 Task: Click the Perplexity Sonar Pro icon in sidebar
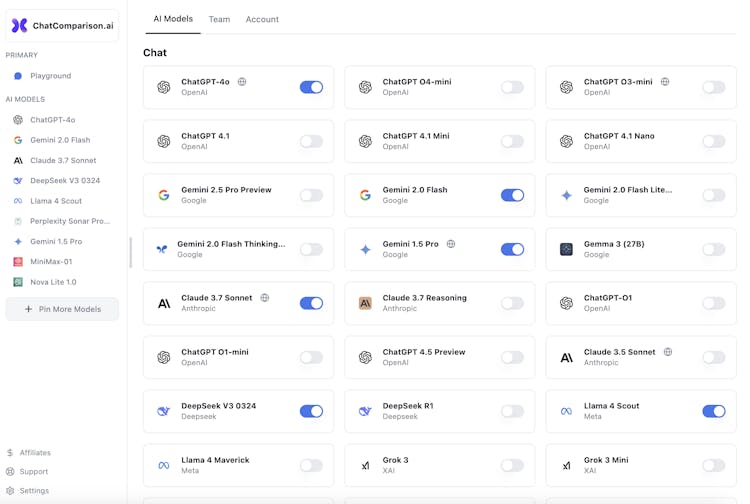click(18, 221)
